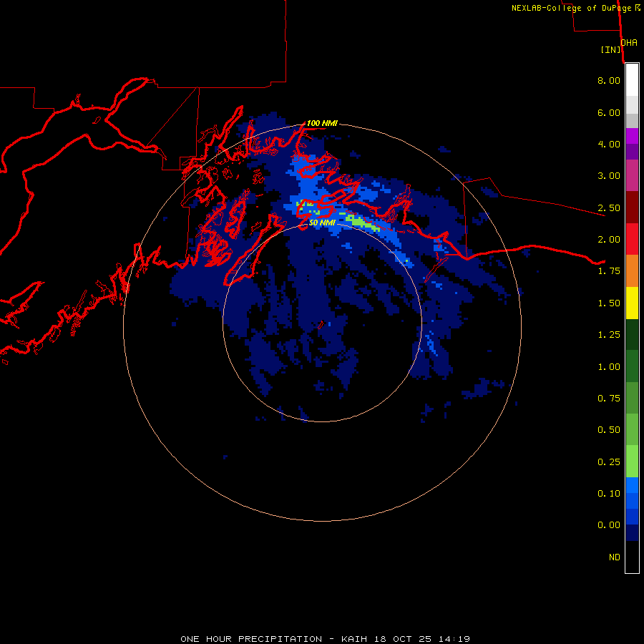Pick the pink swatch beside 3.00
Screen dimensions: 644x644
coord(632,176)
